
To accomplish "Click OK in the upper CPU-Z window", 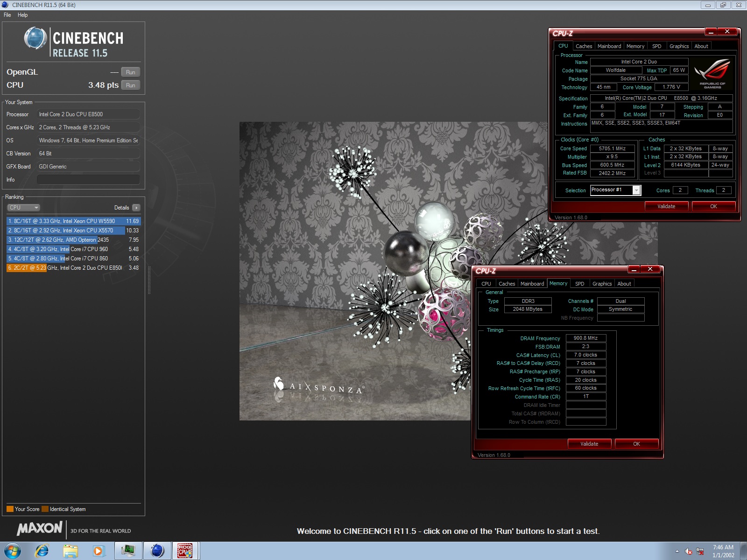I will tap(713, 206).
